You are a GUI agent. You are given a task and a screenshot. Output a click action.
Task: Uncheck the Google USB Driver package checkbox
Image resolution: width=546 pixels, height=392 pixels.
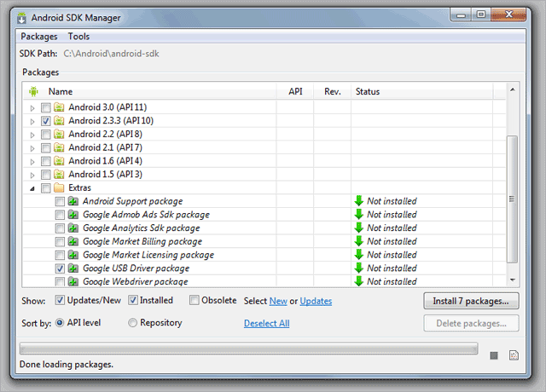pyautogui.click(x=60, y=268)
